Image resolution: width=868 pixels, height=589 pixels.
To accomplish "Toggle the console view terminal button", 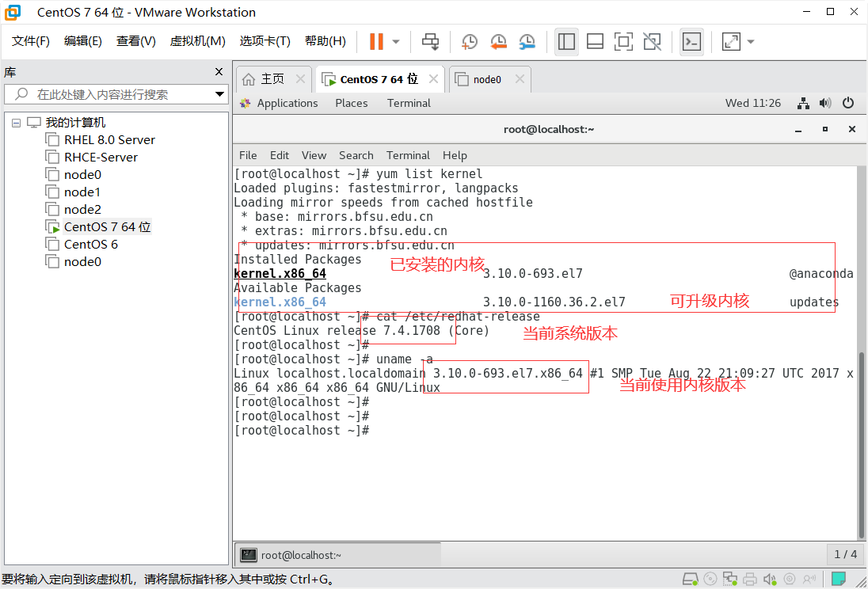I will point(691,41).
